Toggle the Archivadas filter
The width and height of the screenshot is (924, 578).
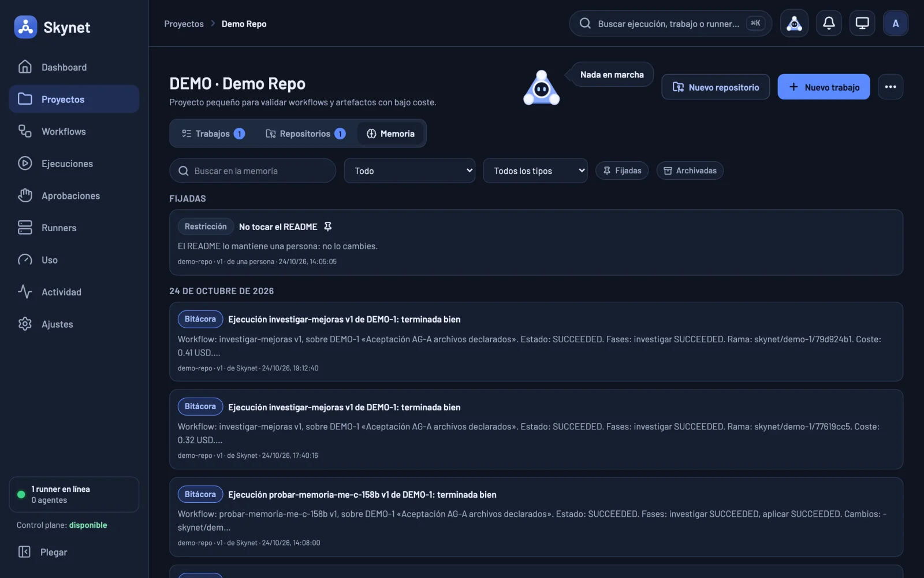point(690,171)
